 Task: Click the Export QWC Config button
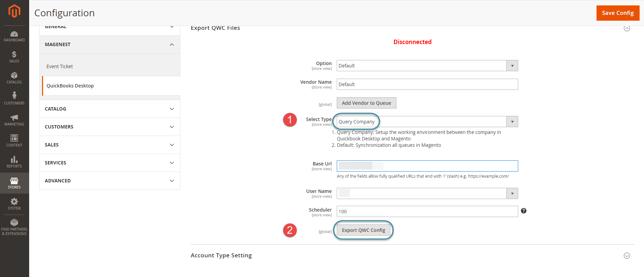(x=363, y=230)
